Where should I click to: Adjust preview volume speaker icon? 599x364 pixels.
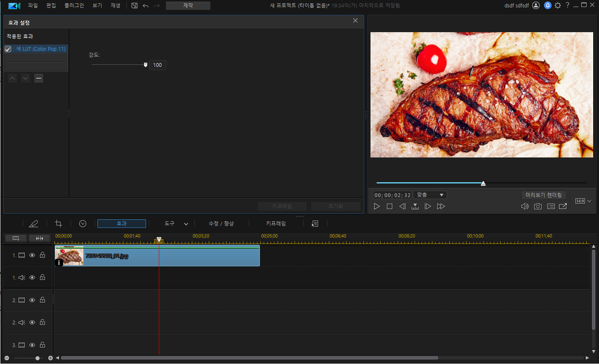525,207
